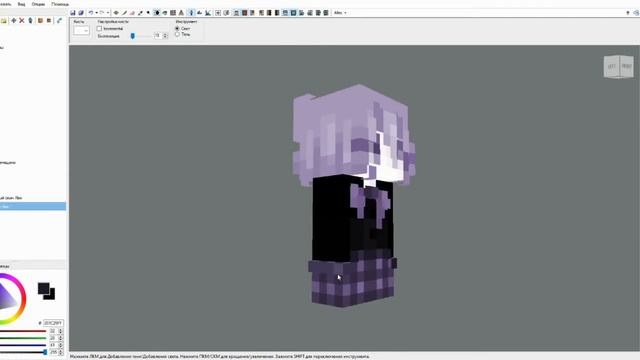The height and width of the screenshot is (360, 640).
Task: Click the green channel slider
Action: (22, 338)
